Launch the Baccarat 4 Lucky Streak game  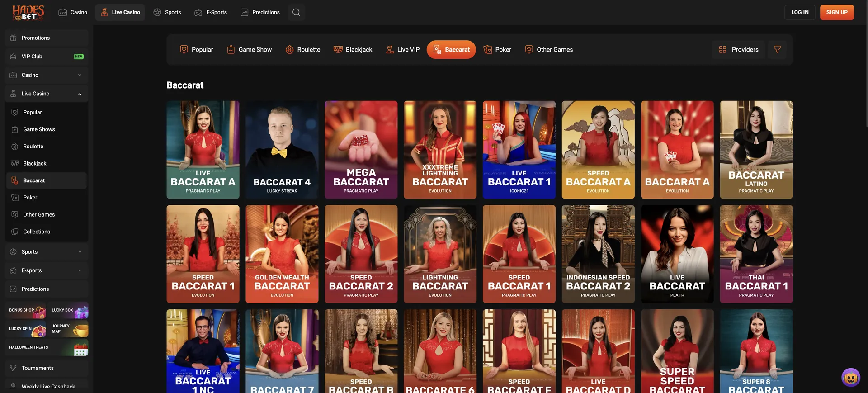click(x=282, y=150)
